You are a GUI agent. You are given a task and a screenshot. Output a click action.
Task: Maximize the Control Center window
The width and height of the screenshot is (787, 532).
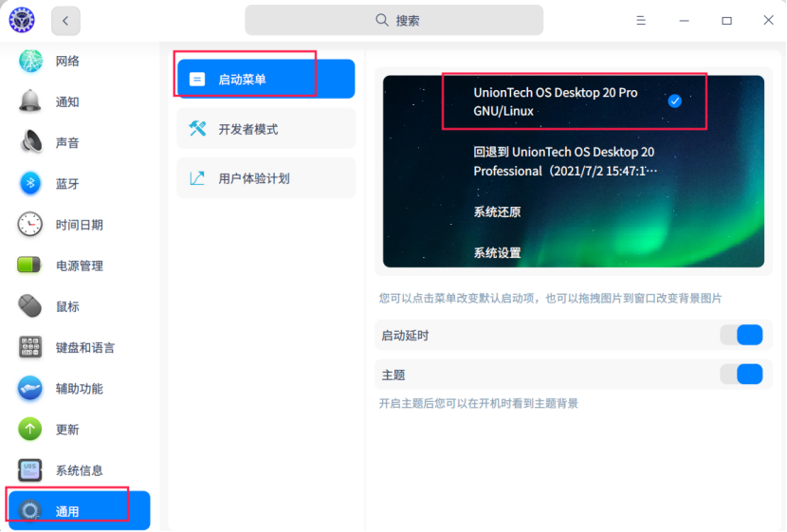pos(726,21)
